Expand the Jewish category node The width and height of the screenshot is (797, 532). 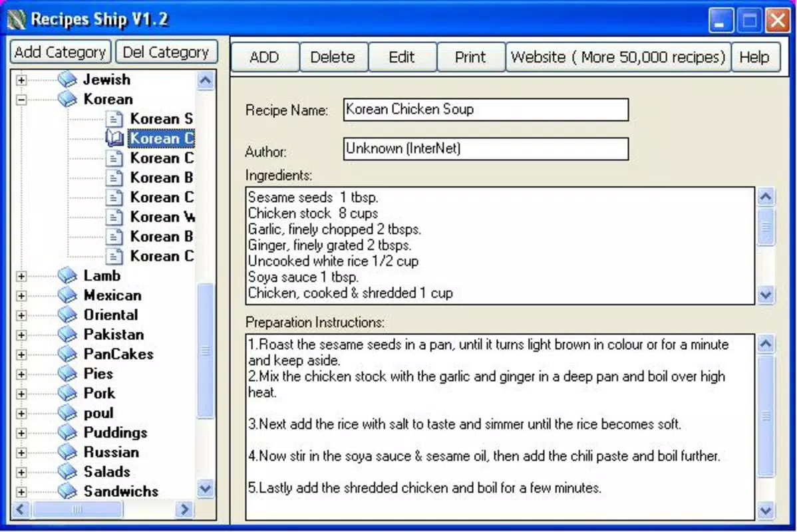pyautogui.click(x=21, y=80)
